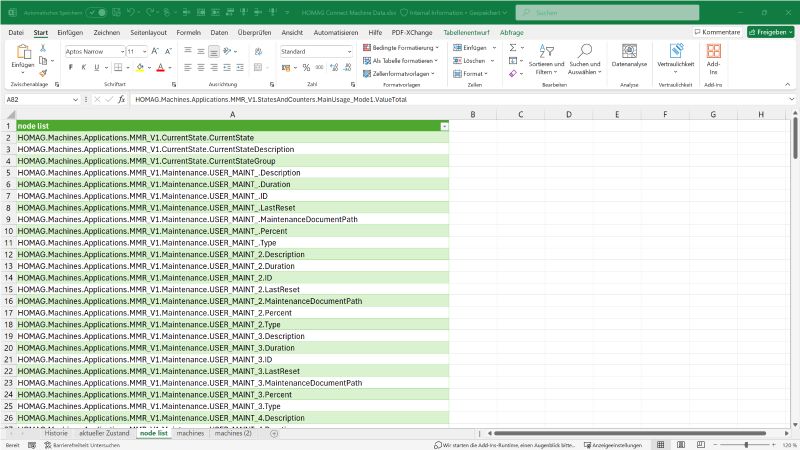Click the Save icon in title bar
Viewport: 800px width, 450px height.
[116, 12]
